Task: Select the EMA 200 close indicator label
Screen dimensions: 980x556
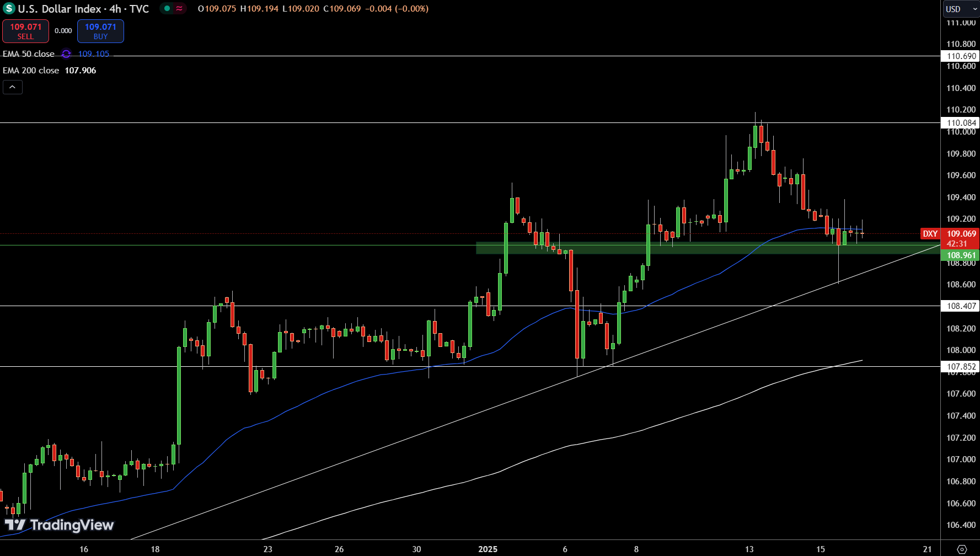Action: [31, 71]
